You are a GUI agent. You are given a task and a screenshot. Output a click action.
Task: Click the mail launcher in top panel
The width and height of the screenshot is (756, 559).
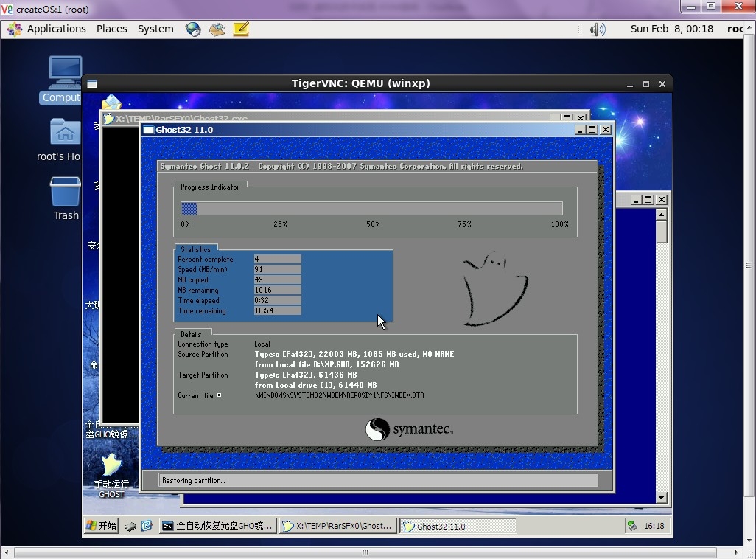point(217,29)
